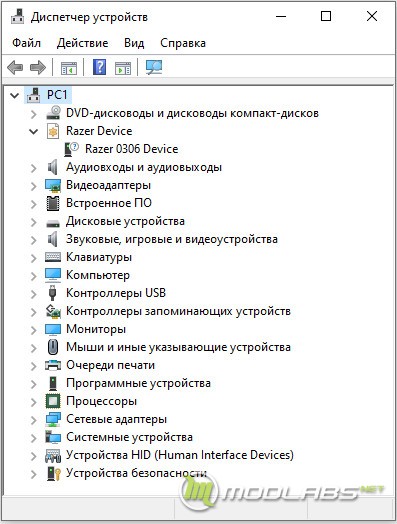Screen dimensions: 397x524
Task: Expand the Компьютер category
Action: coord(33,276)
